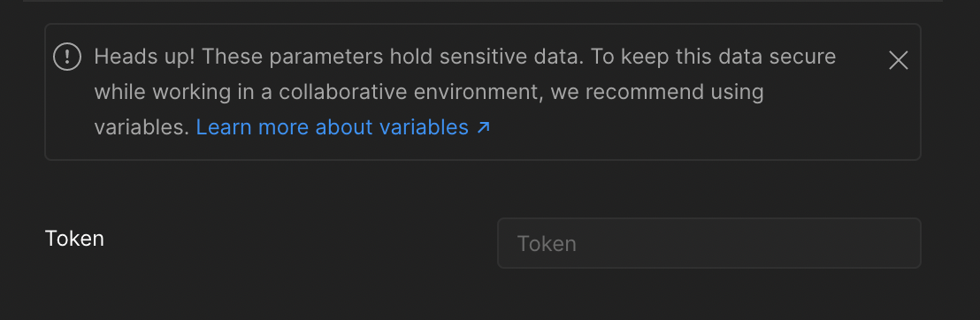Close the Heads up notice with X
The image size is (980, 320).
point(898,60)
